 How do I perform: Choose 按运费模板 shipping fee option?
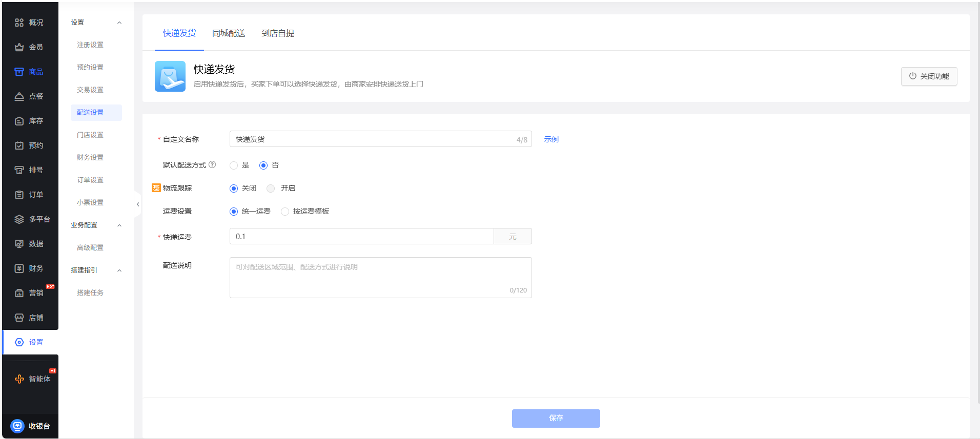285,211
